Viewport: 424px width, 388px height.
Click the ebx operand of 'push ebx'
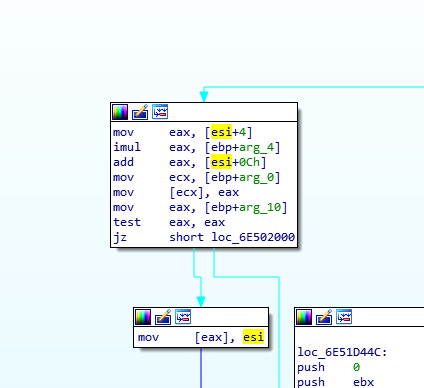coord(364,382)
